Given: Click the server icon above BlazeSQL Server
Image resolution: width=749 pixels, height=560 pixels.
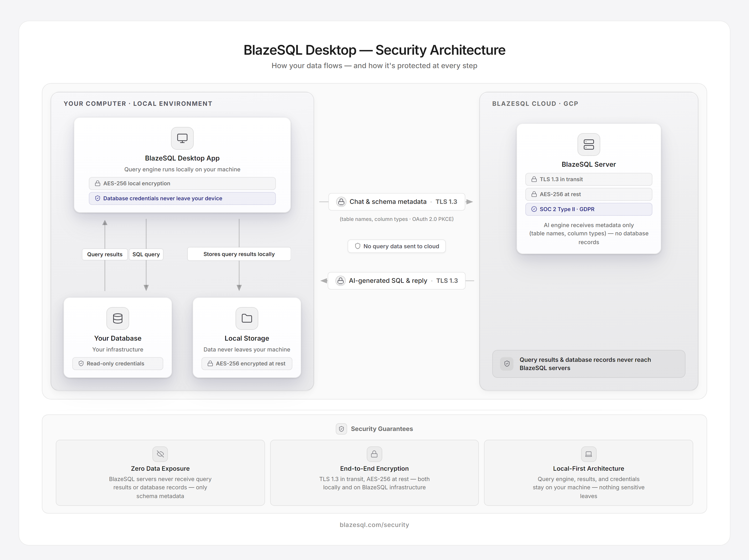Looking at the screenshot, I should tap(589, 145).
